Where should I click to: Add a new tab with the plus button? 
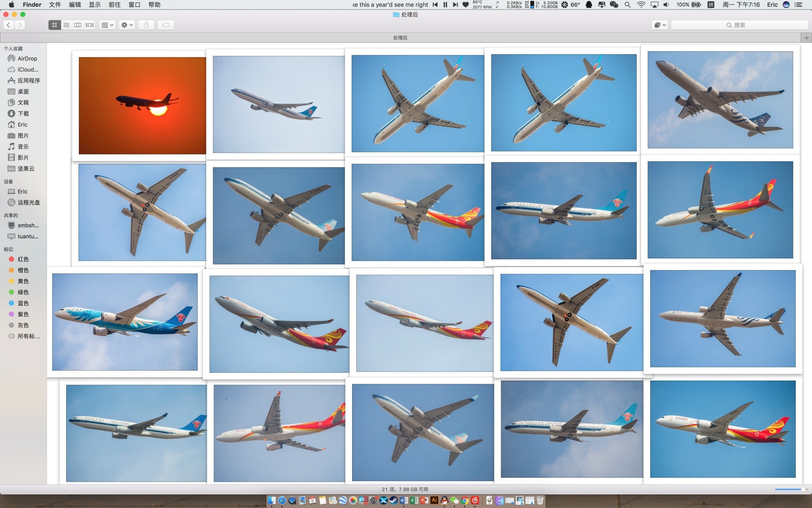[x=806, y=38]
